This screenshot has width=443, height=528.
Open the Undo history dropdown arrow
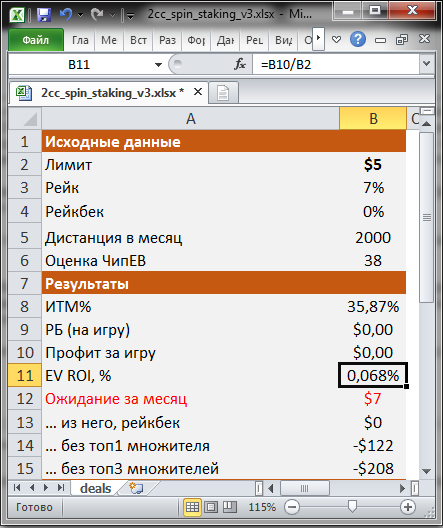(x=80, y=14)
